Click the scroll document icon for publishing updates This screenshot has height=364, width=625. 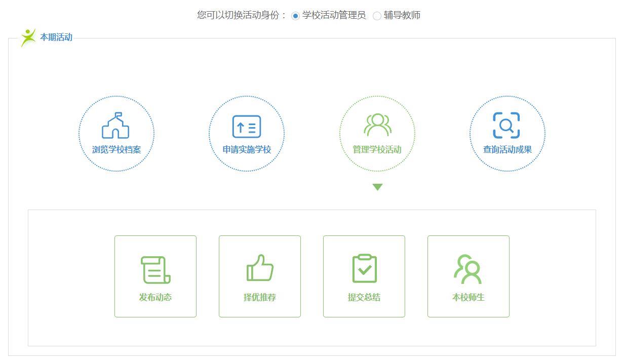pos(155,270)
